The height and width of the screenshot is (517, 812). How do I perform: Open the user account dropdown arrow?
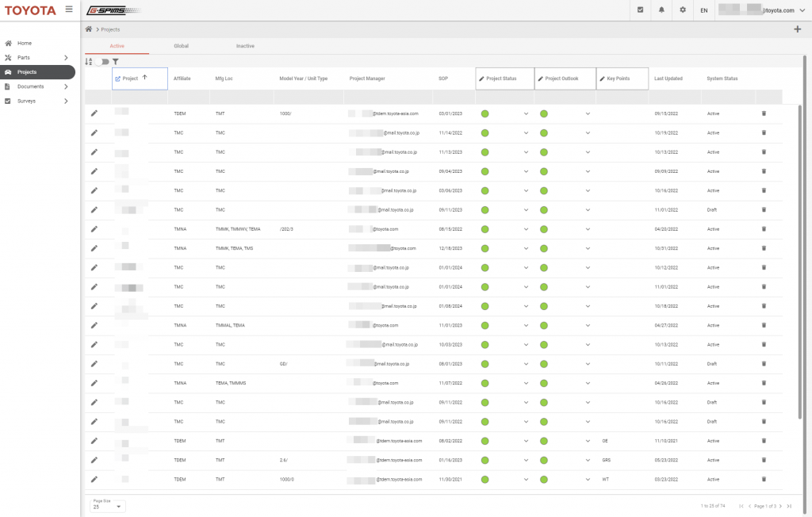801,10
